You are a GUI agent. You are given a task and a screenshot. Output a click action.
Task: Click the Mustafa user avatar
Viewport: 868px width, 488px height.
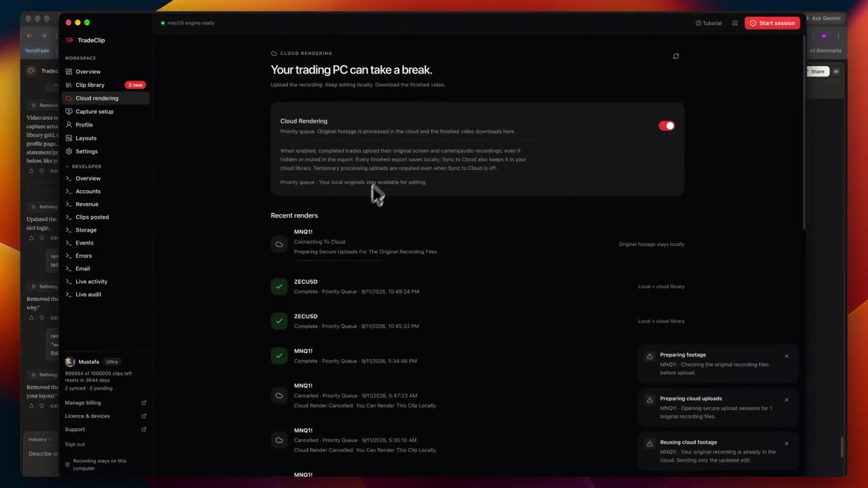coord(70,362)
